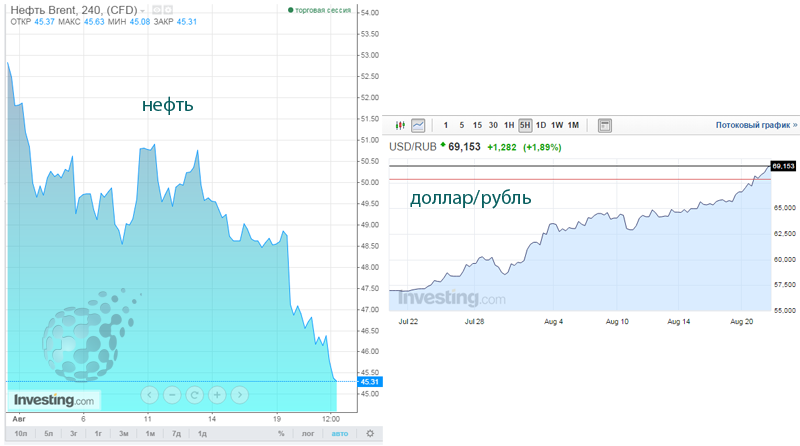Open the settings icon beside Brent title
Image resolution: width=800 pixels, height=446 pixels.
[x=168, y=10]
